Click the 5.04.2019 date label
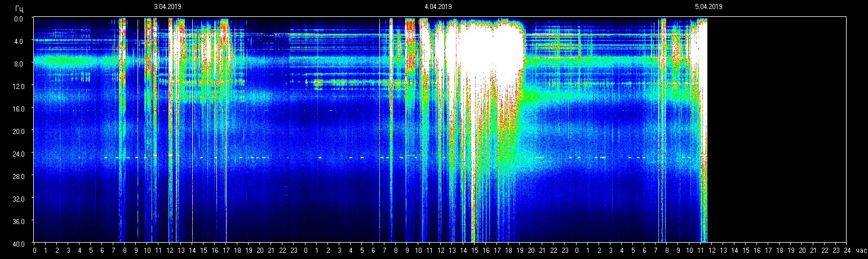Viewport: 868px width, 259px height. coord(708,7)
